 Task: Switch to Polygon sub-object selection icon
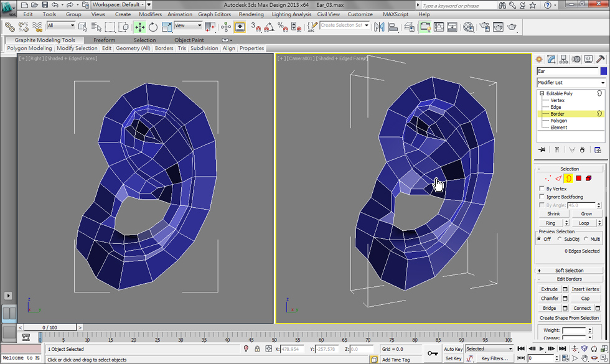[x=578, y=179]
